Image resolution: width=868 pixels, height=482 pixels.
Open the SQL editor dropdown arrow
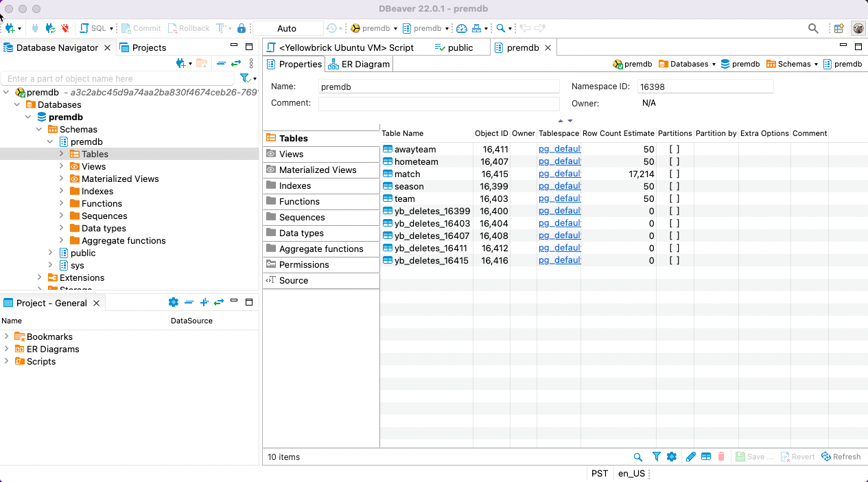tap(111, 29)
